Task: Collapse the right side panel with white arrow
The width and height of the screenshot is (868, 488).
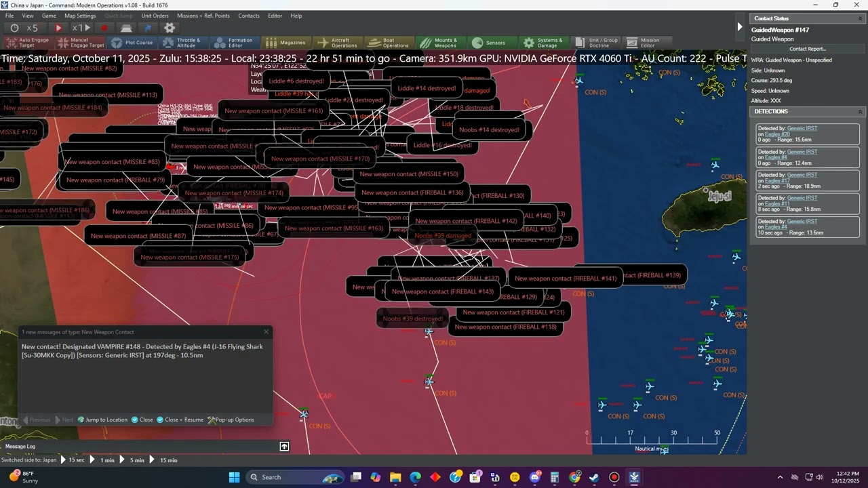Action: coord(740,27)
